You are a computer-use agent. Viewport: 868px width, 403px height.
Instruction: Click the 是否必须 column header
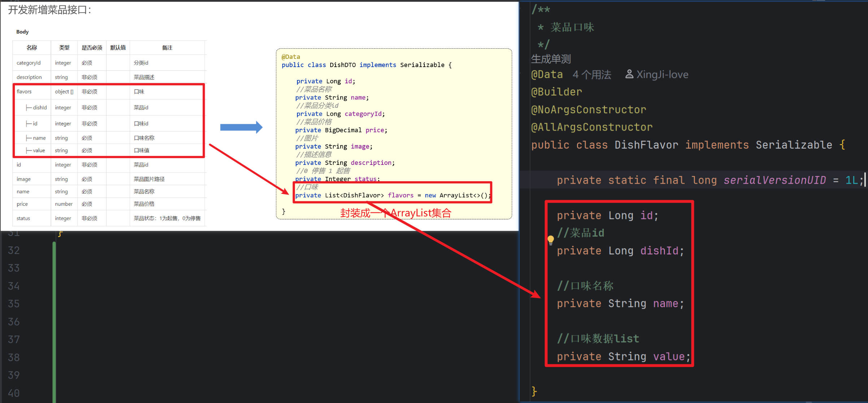tap(92, 48)
